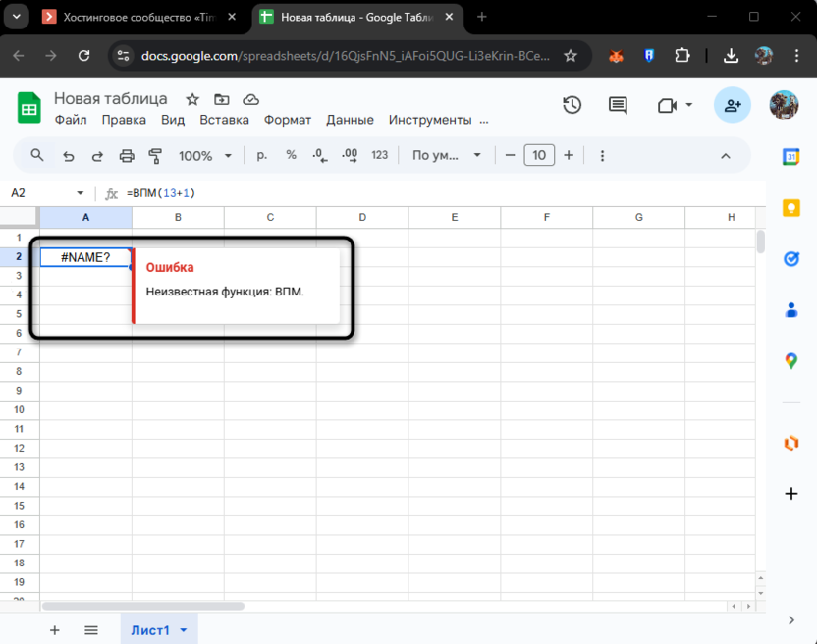The height and width of the screenshot is (644, 817).
Task: Open the Инструменты menu
Action: tap(430, 120)
